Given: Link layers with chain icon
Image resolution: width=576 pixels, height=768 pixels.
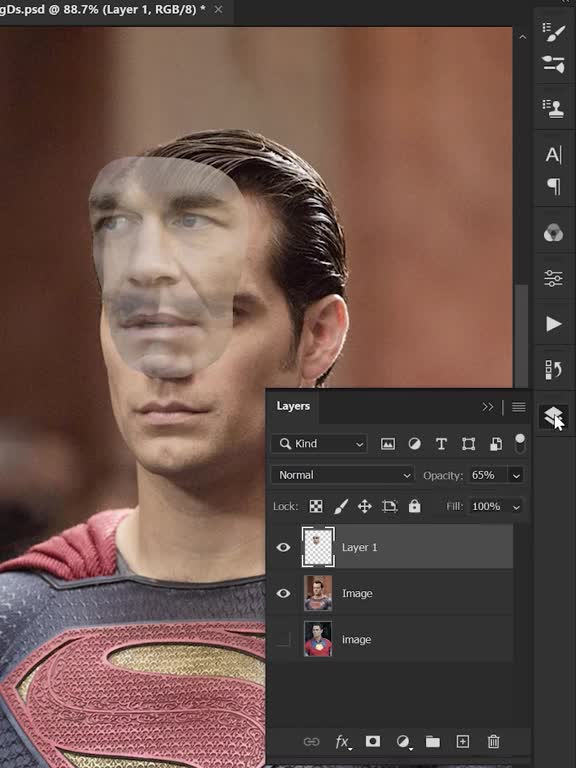Looking at the screenshot, I should coord(312,742).
